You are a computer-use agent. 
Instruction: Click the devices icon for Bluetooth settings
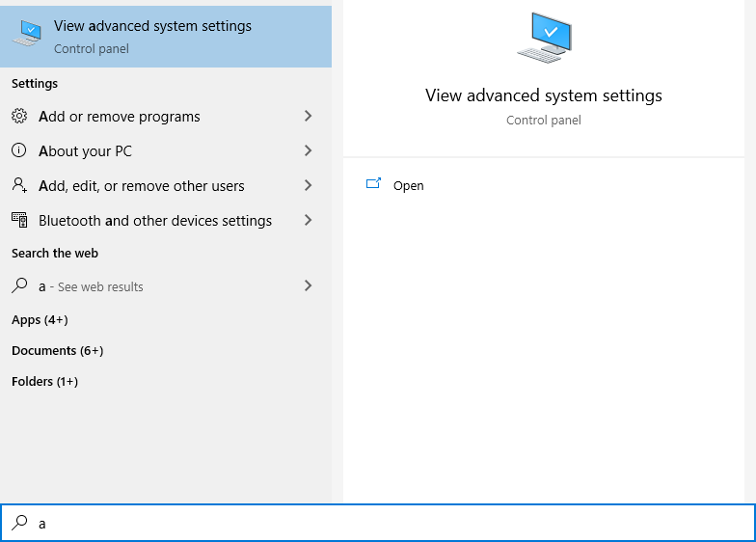click(19, 221)
